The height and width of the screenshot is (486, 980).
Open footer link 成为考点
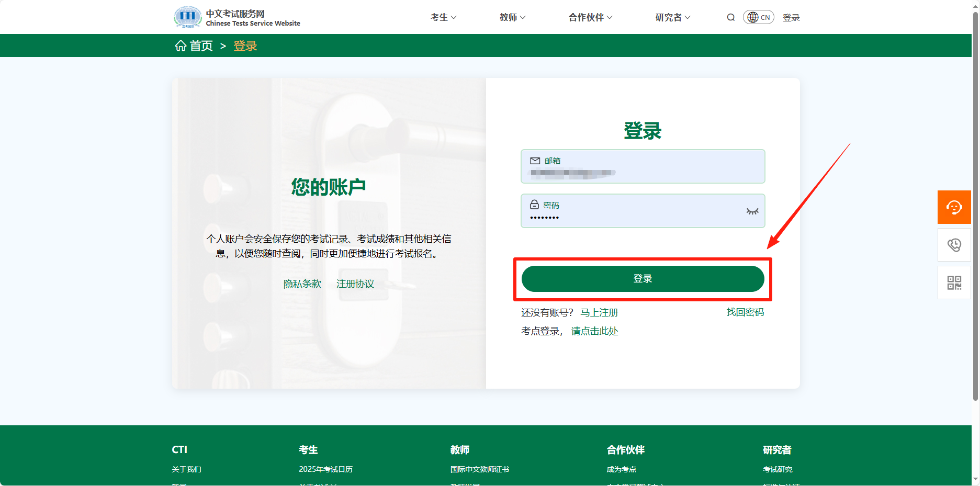pos(621,469)
